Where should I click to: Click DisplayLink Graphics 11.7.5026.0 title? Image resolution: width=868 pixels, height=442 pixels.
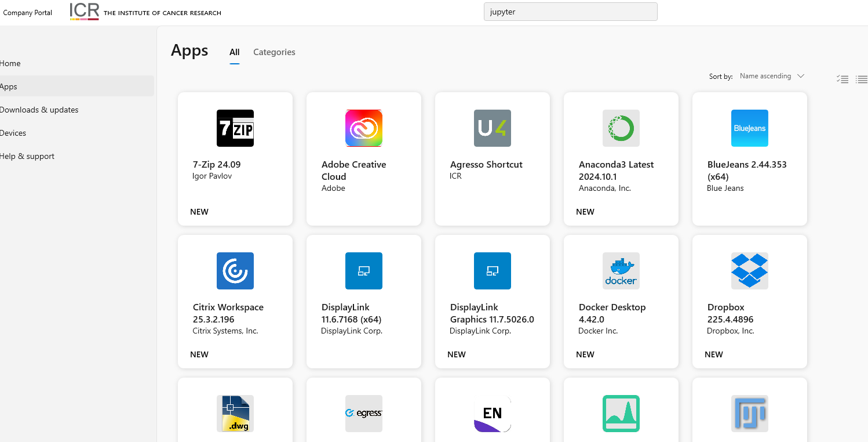tap(492, 313)
